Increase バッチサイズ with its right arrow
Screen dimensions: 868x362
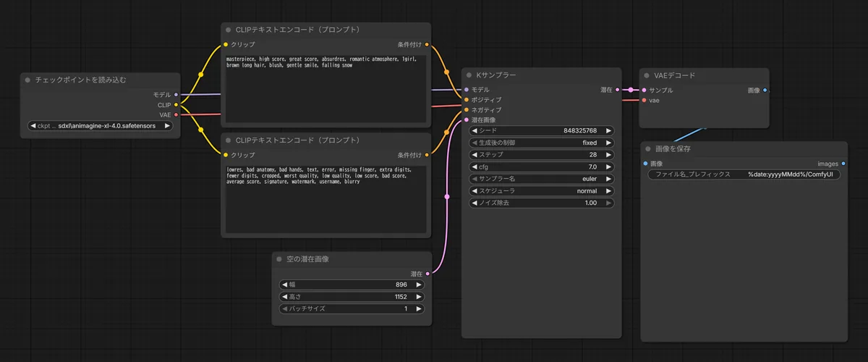419,309
